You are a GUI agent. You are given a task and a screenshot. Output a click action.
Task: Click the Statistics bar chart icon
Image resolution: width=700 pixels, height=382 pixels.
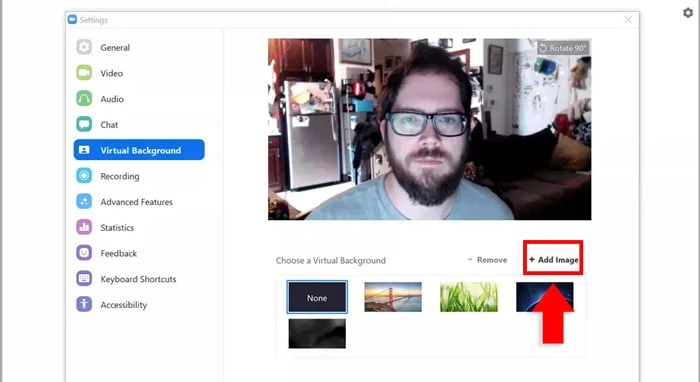(84, 227)
